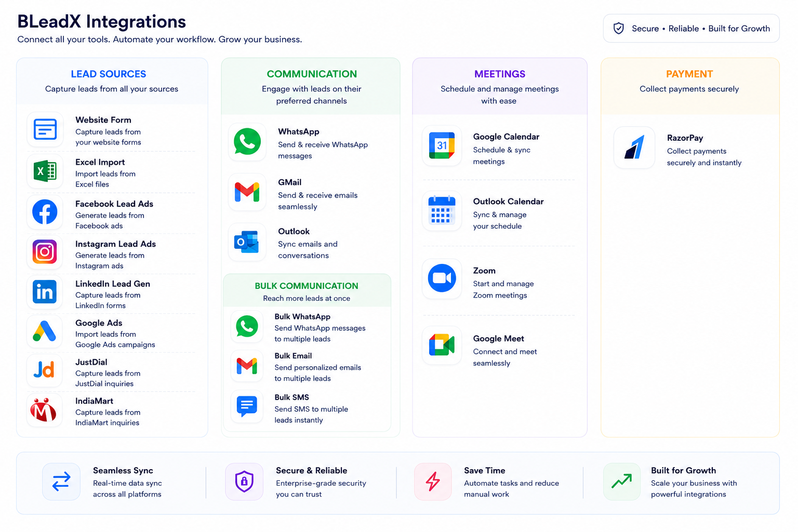798x532 pixels.
Task: Click the RazorPay logo icon
Action: (634, 148)
